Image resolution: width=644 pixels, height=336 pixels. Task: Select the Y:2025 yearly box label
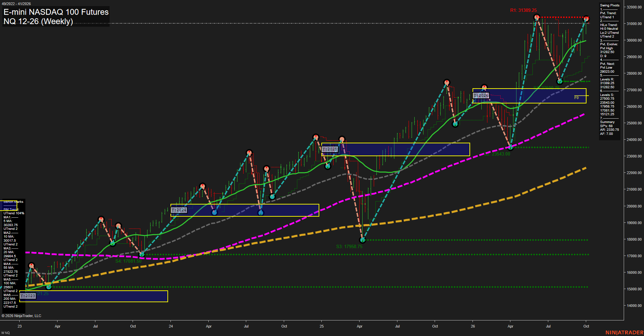click(329, 149)
